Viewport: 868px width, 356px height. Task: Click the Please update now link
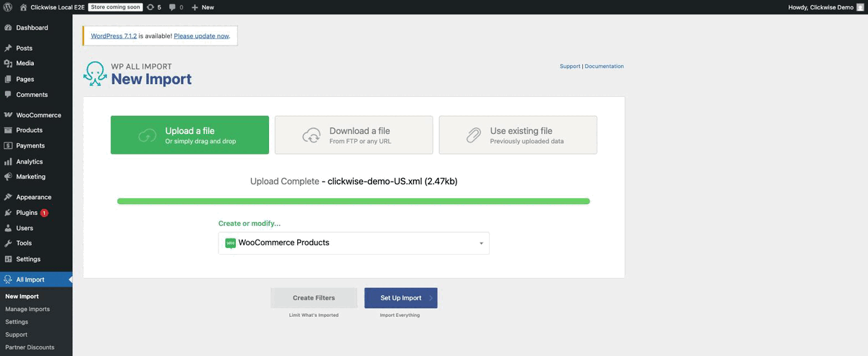202,35
